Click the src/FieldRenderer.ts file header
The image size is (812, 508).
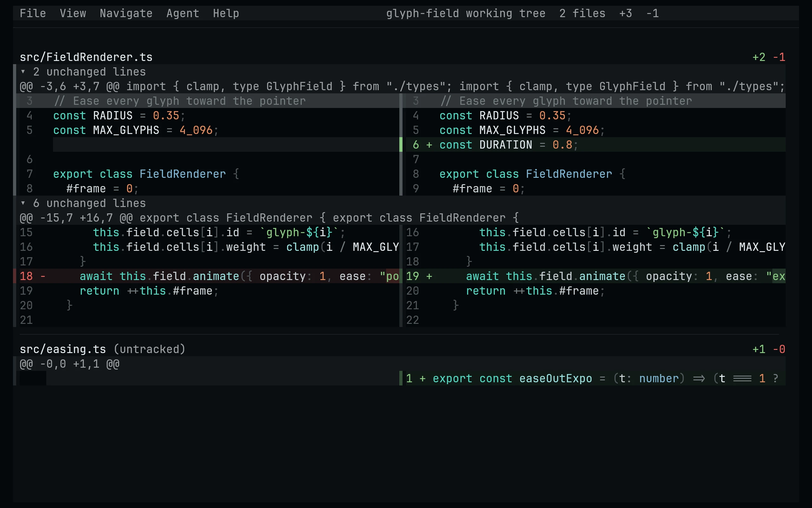coord(86,57)
